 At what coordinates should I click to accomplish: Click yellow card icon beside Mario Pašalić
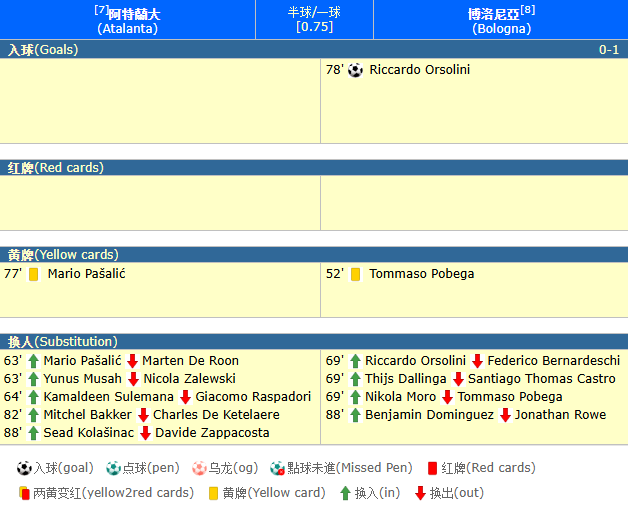click(34, 274)
